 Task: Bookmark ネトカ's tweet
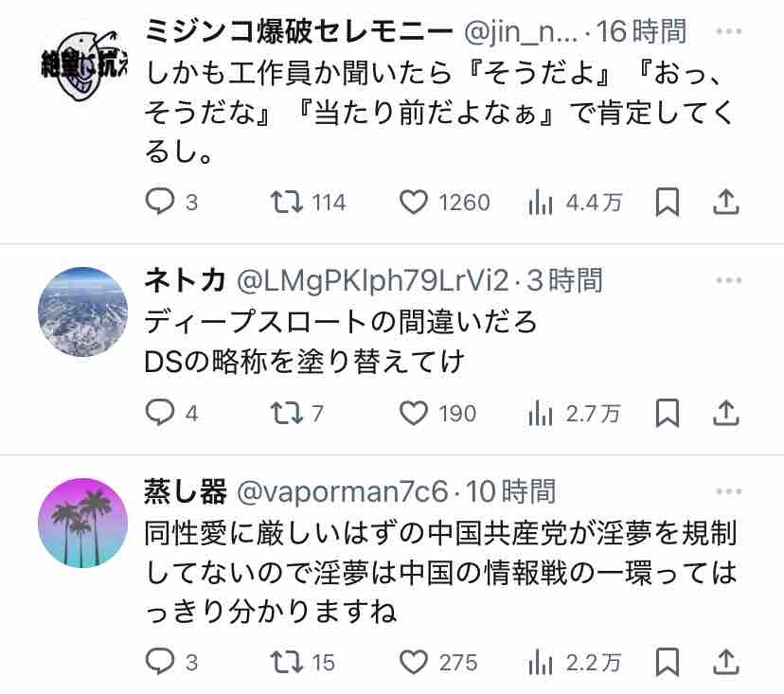667,413
